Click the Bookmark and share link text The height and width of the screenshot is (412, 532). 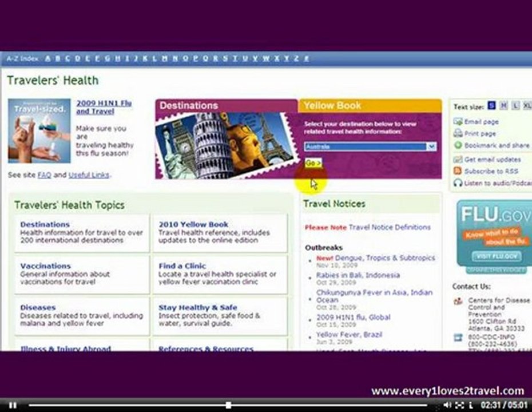pos(497,145)
